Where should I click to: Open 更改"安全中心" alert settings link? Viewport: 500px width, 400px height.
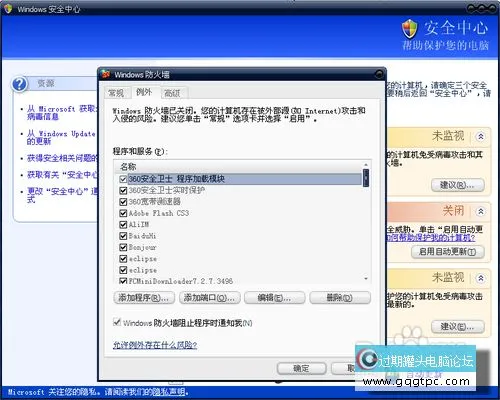click(x=62, y=195)
